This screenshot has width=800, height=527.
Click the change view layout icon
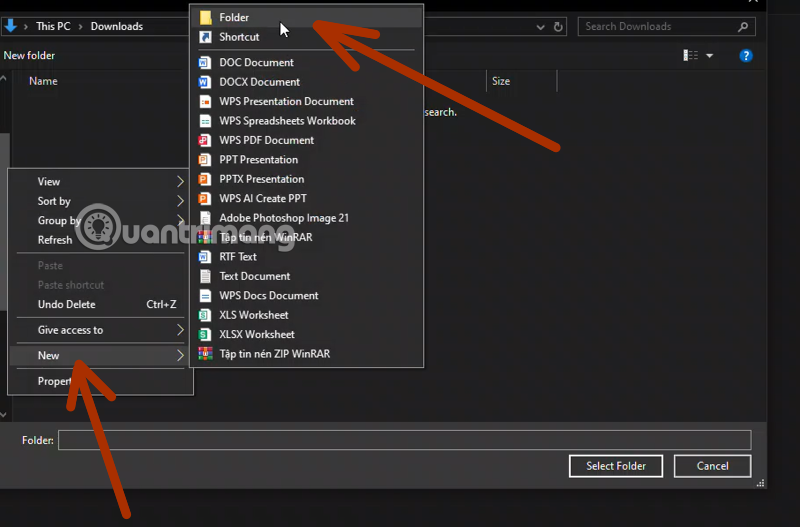tap(690, 55)
